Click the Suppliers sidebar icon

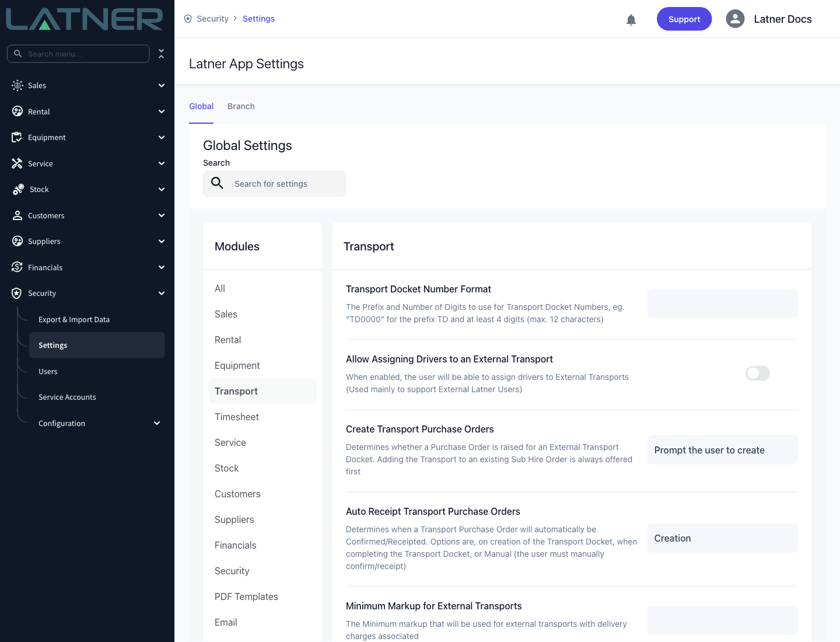click(x=17, y=241)
